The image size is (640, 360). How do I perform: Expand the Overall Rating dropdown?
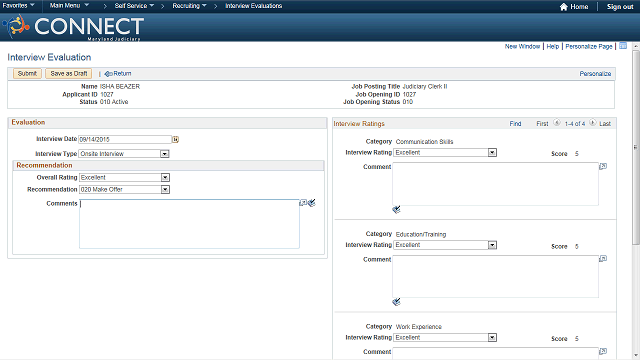(165, 178)
